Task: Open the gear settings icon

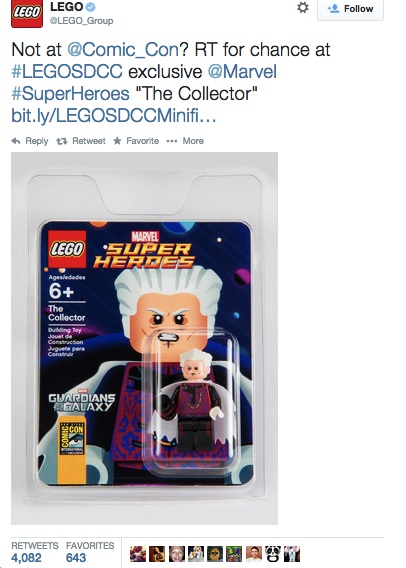Action: tap(303, 8)
